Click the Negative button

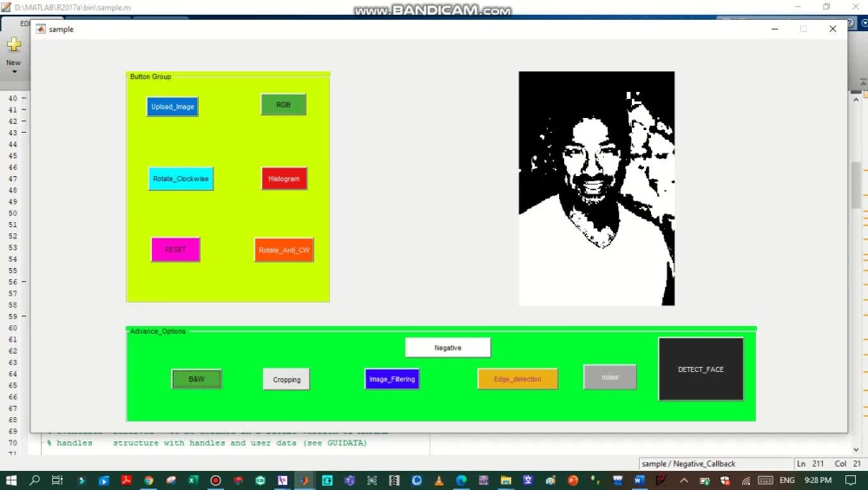point(448,348)
